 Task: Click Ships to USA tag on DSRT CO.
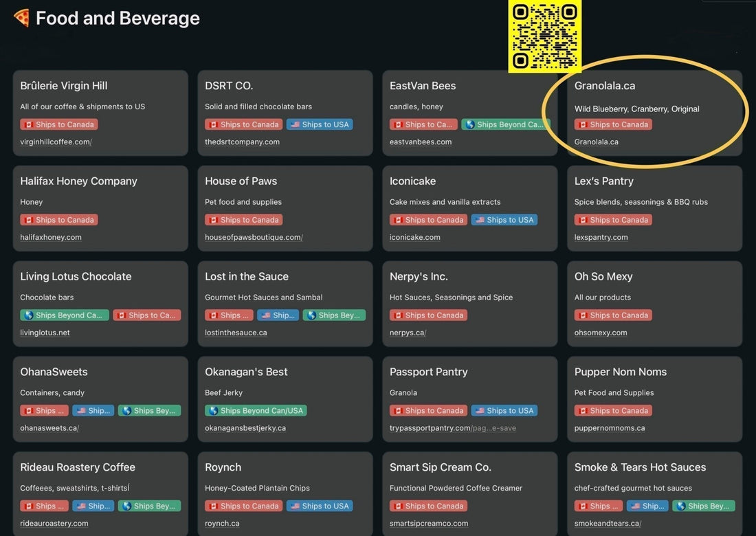[320, 124]
